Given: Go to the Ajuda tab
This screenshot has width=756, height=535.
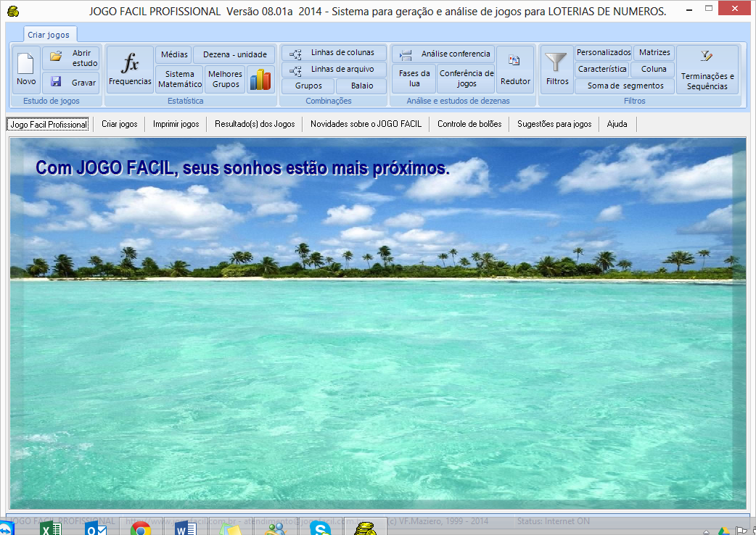Looking at the screenshot, I should click(x=617, y=124).
